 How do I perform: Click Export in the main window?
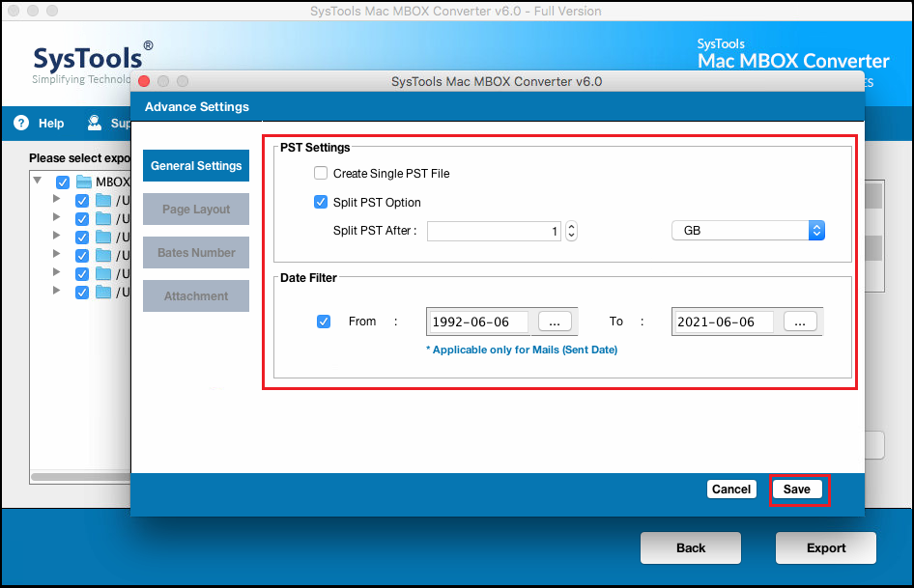tap(826, 547)
